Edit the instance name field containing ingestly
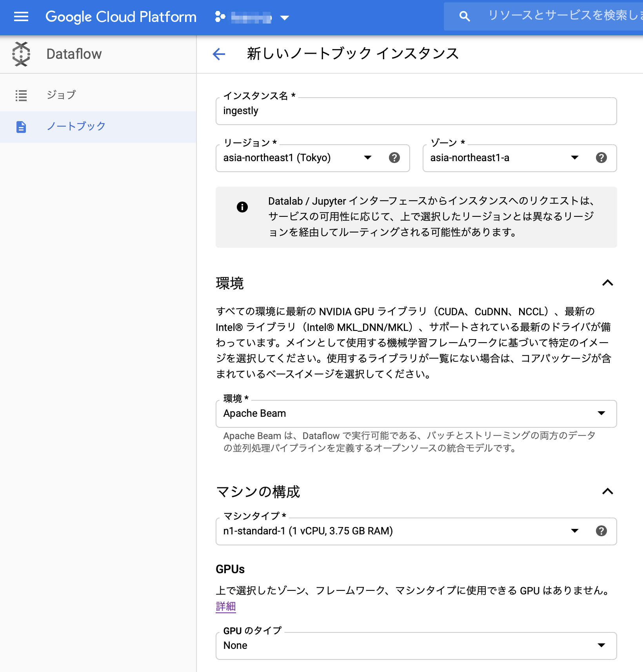The image size is (643, 672). pos(416,111)
